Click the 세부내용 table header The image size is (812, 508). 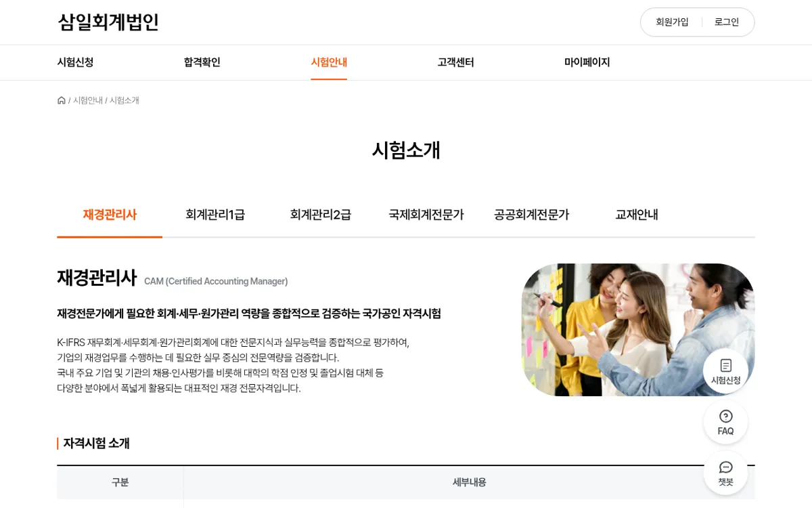tap(470, 482)
